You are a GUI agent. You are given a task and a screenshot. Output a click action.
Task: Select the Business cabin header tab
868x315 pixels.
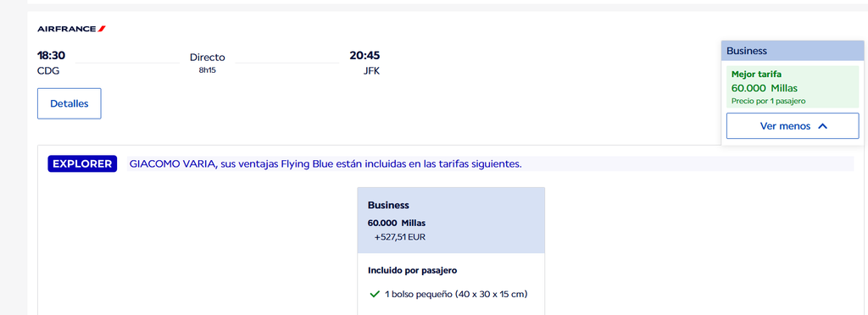pos(793,51)
